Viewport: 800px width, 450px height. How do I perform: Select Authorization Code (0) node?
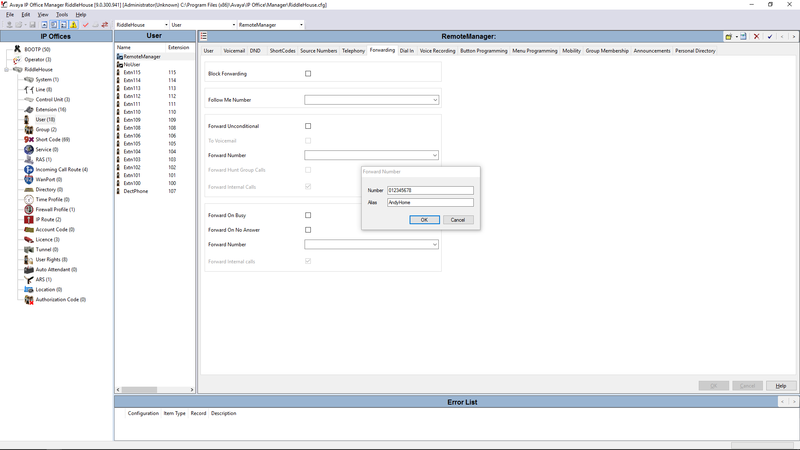coord(61,299)
